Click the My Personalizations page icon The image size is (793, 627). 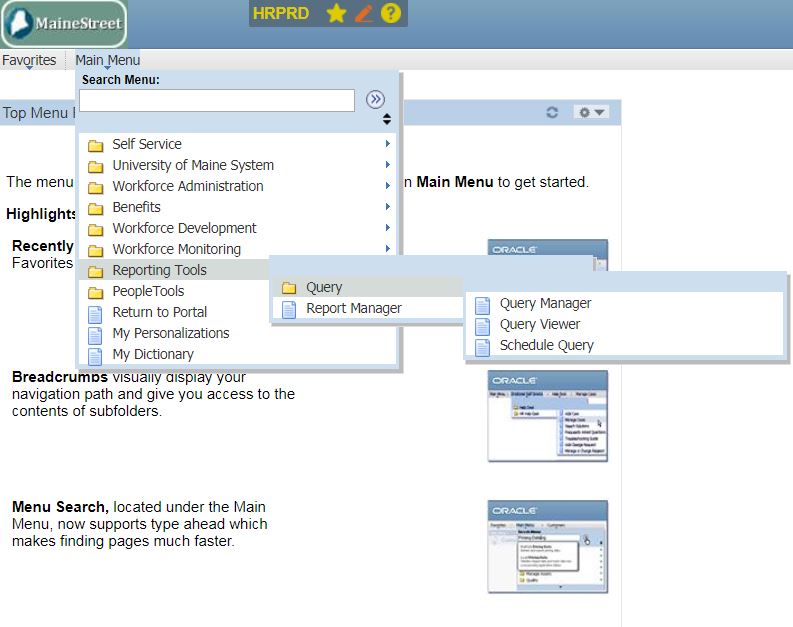pyautogui.click(x=95, y=335)
